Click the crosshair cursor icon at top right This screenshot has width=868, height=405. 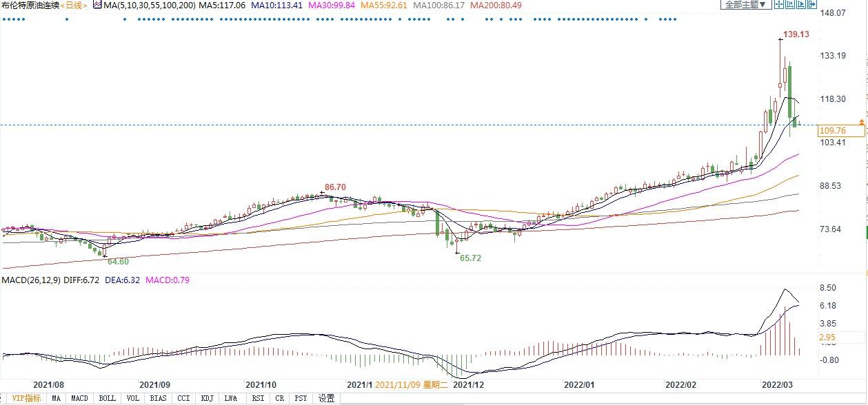tap(779, 4)
